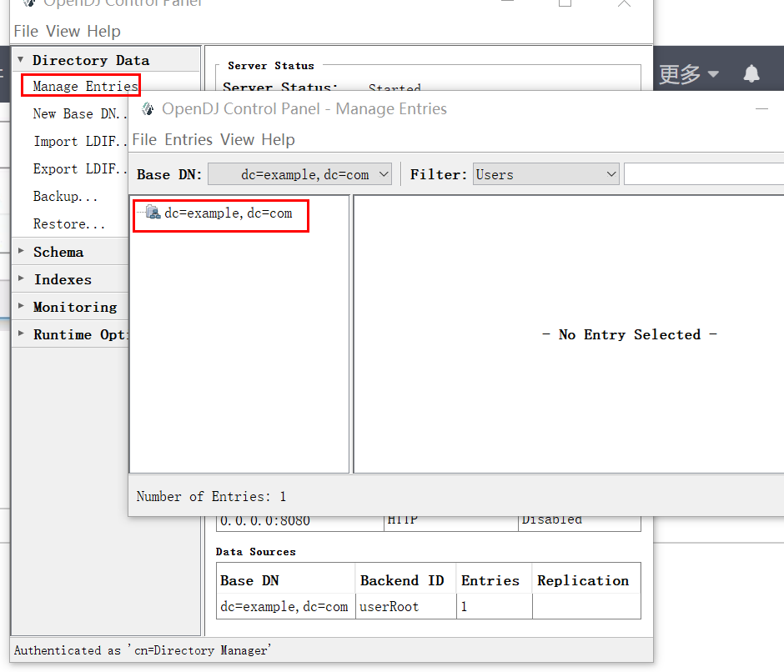Image resolution: width=784 pixels, height=672 pixels.
Task: Open the Base DN combo box
Action: pyautogui.click(x=299, y=174)
